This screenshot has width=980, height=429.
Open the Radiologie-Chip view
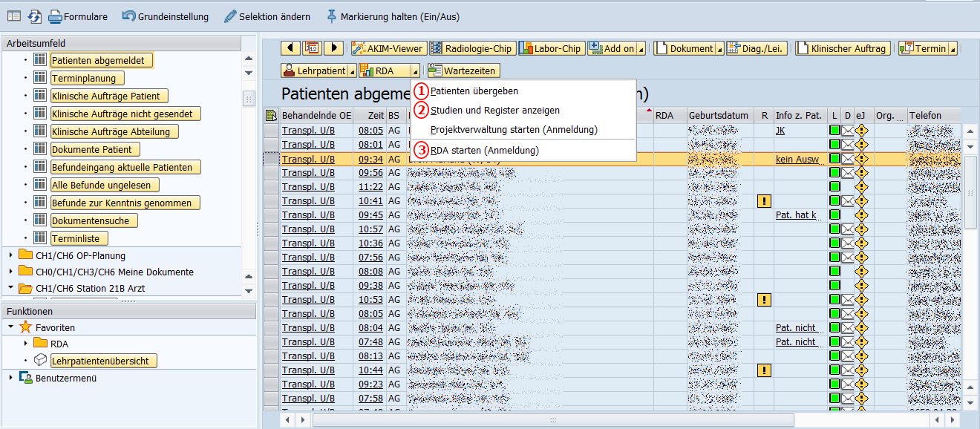(x=471, y=48)
